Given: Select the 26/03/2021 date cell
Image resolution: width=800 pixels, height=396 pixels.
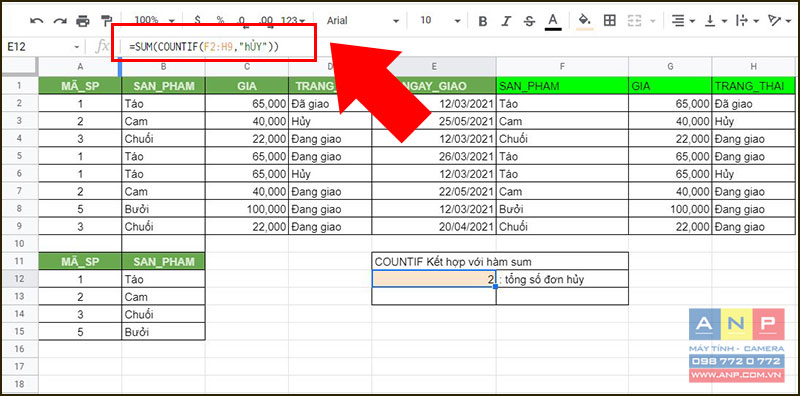Looking at the screenshot, I should 434,157.
